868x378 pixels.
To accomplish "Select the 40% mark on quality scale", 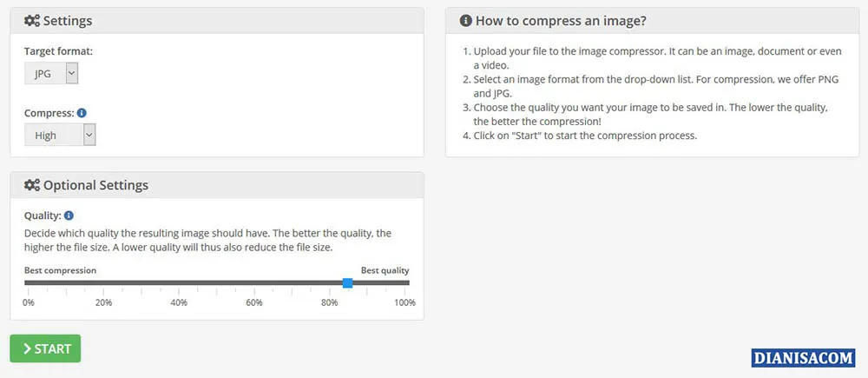I will [x=179, y=302].
